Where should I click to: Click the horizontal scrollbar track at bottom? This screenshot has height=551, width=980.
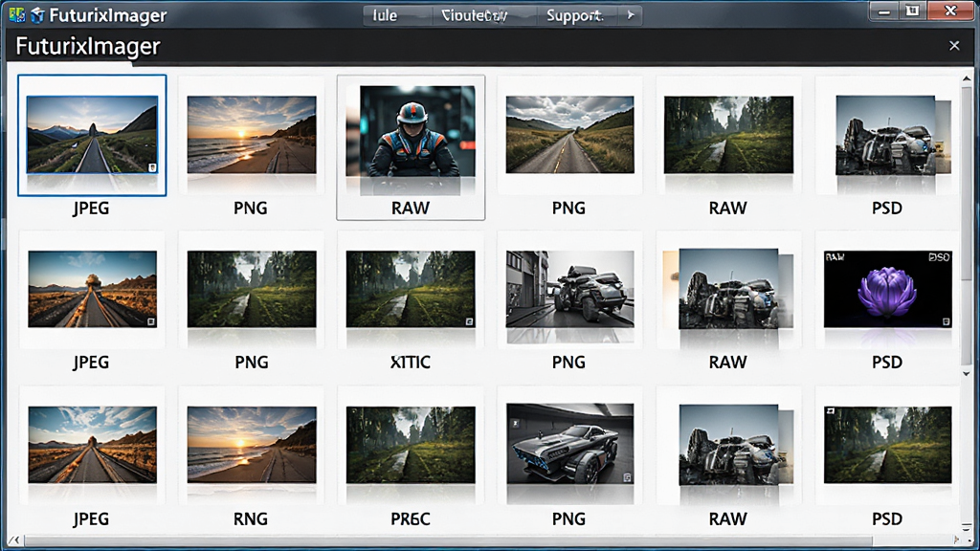coord(487,540)
